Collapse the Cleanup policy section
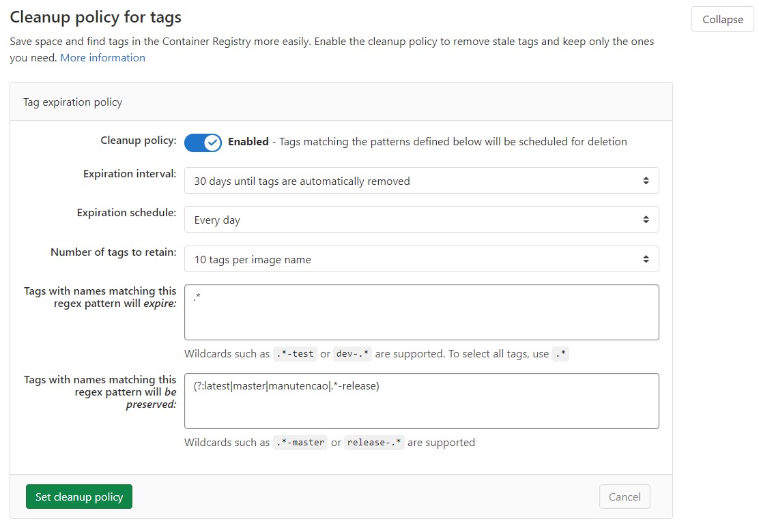The width and height of the screenshot is (759, 532). tap(722, 20)
